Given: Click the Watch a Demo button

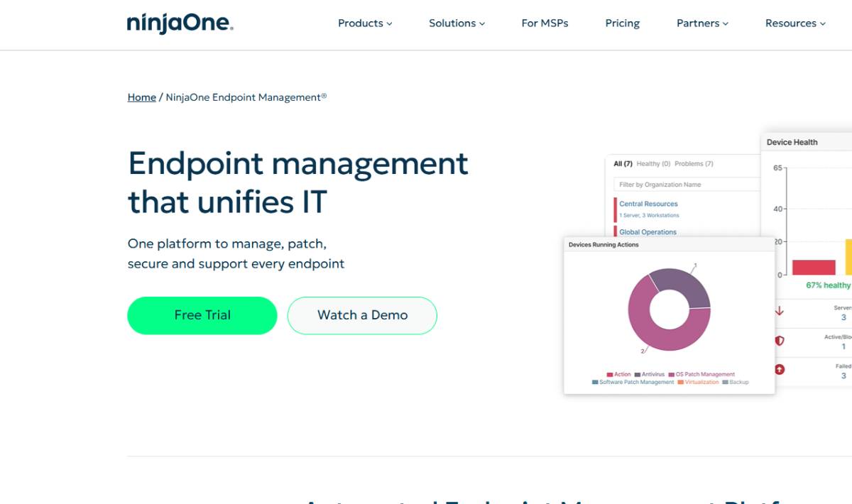Looking at the screenshot, I should click(x=362, y=315).
